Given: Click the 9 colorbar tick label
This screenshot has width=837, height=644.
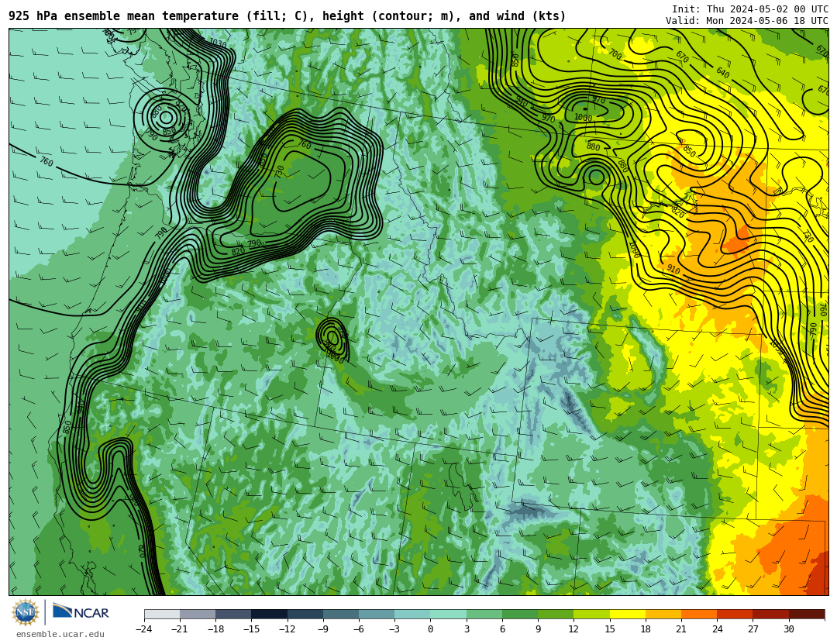Looking at the screenshot, I should pyautogui.click(x=538, y=629).
